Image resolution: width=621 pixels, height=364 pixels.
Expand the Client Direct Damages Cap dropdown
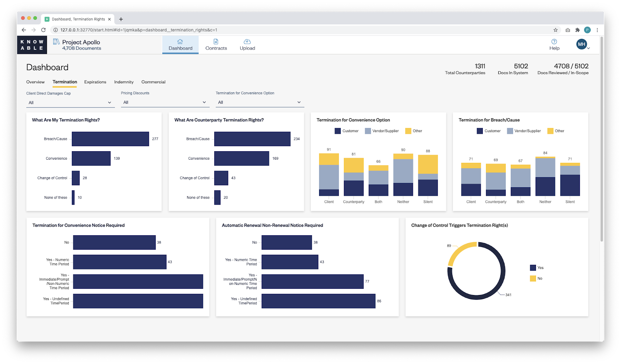[x=70, y=103]
